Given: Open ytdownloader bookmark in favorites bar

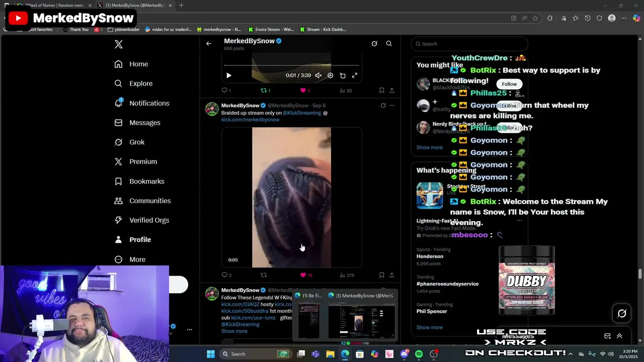Looking at the screenshot, I should (x=123, y=30).
